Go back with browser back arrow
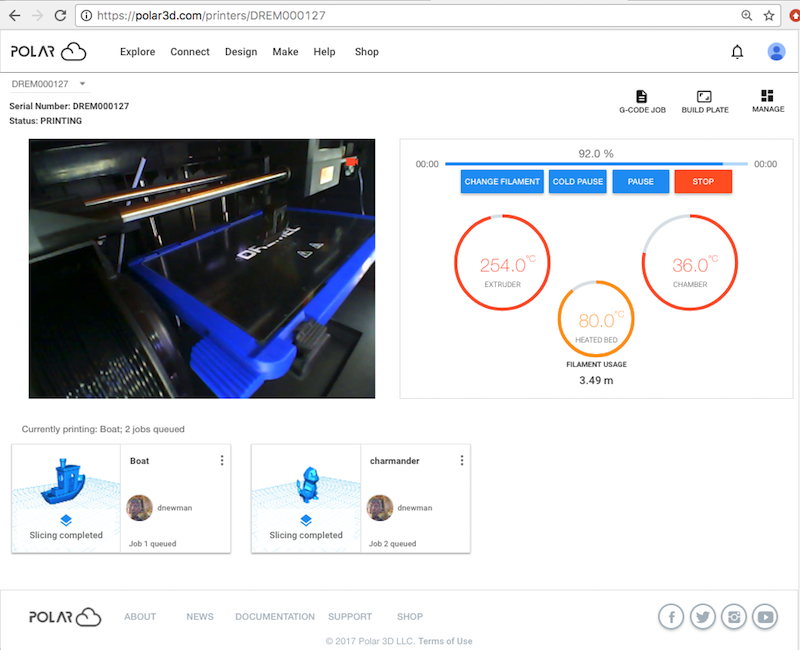 (15, 16)
